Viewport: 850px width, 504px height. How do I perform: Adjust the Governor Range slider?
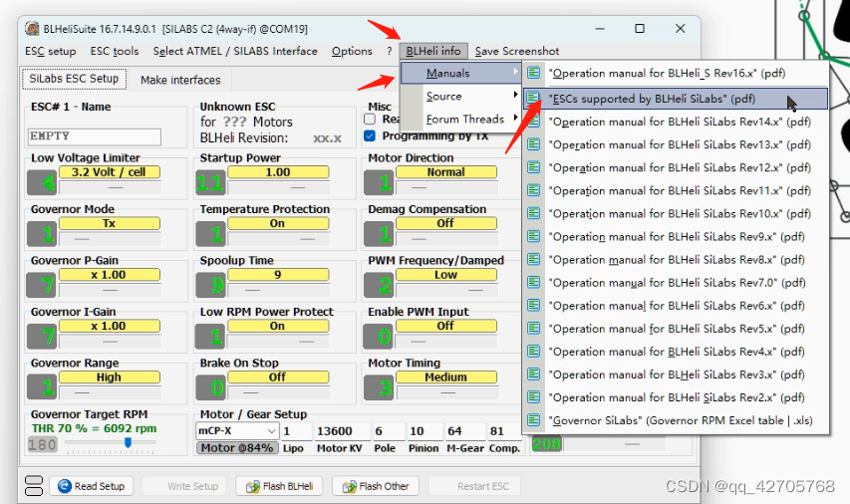click(110, 392)
